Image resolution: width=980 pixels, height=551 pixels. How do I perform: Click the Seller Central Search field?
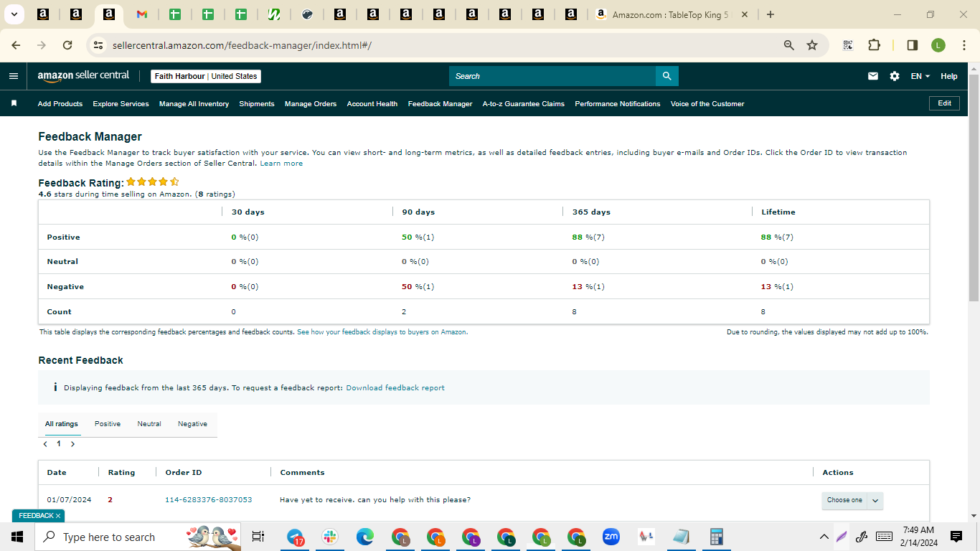[552, 76]
